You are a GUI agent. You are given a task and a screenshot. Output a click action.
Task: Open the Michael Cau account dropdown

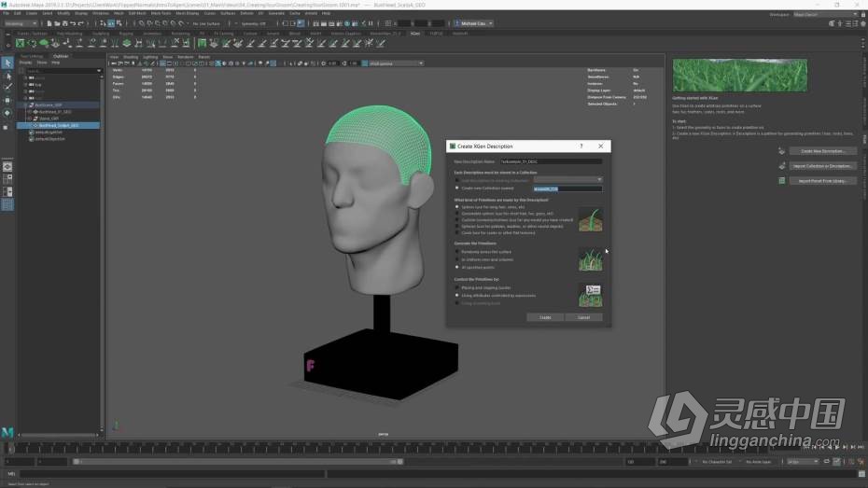pyautogui.click(x=476, y=23)
